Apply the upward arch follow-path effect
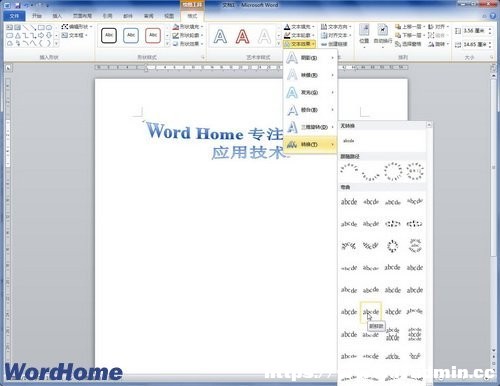500x386 pixels. 349,171
